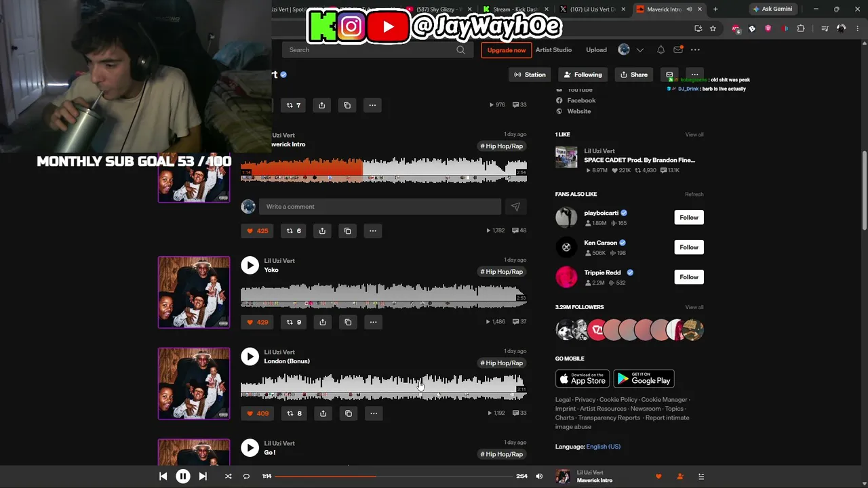
Task: Message the artist via envelope button
Action: (669, 75)
